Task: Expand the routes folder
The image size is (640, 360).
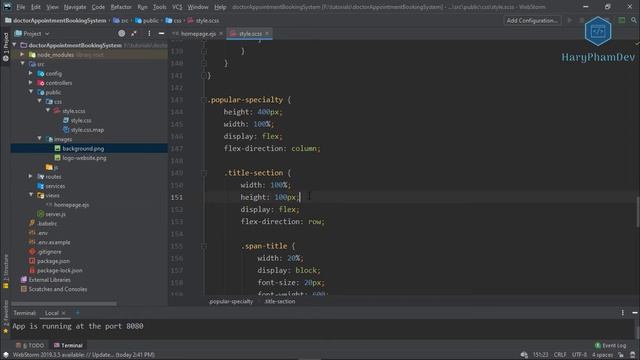Action: pyautogui.click(x=31, y=177)
